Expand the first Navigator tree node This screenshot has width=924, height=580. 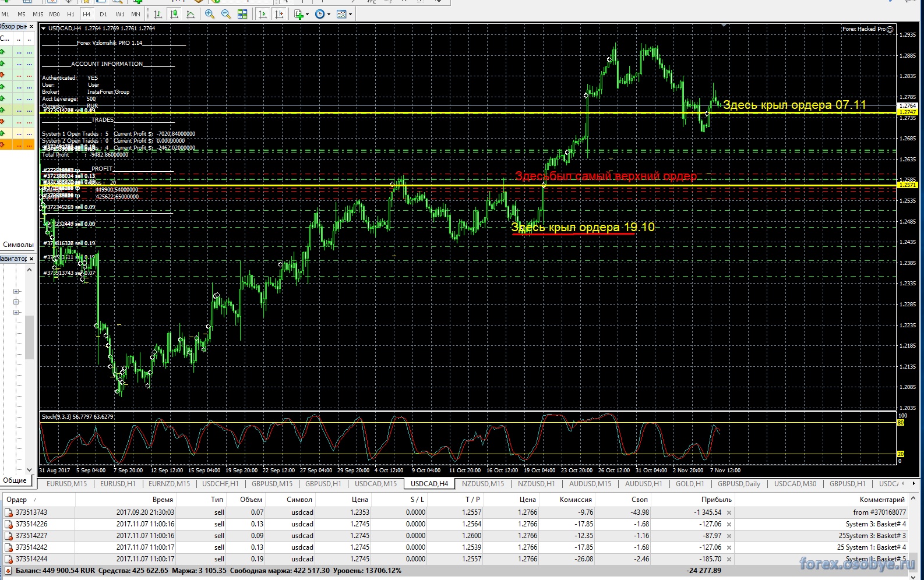coord(16,291)
